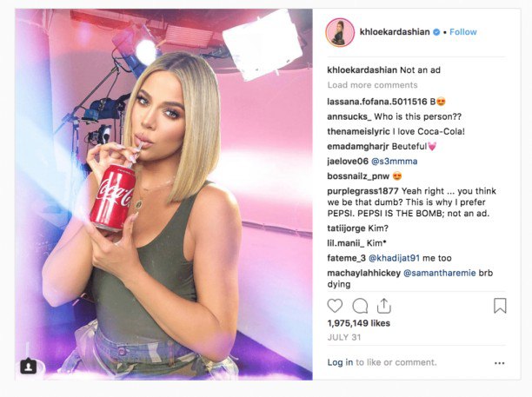Image resolution: width=532 pixels, height=397 pixels.
Task: Open the JULY 31 post date link
Action: pos(344,338)
